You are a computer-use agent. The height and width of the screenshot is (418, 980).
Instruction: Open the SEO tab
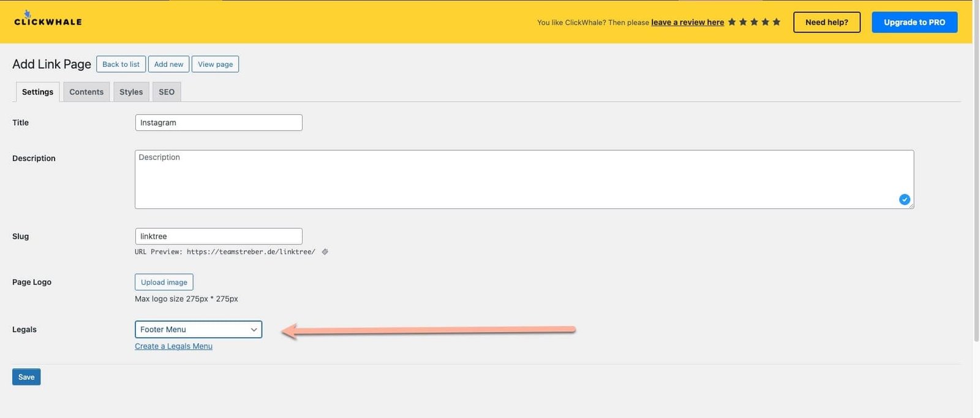[x=167, y=92]
